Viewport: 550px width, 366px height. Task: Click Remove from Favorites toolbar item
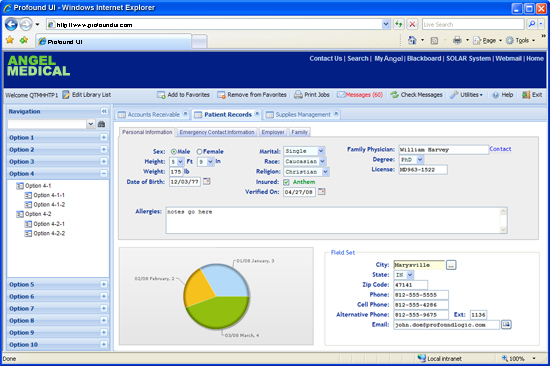coord(252,95)
